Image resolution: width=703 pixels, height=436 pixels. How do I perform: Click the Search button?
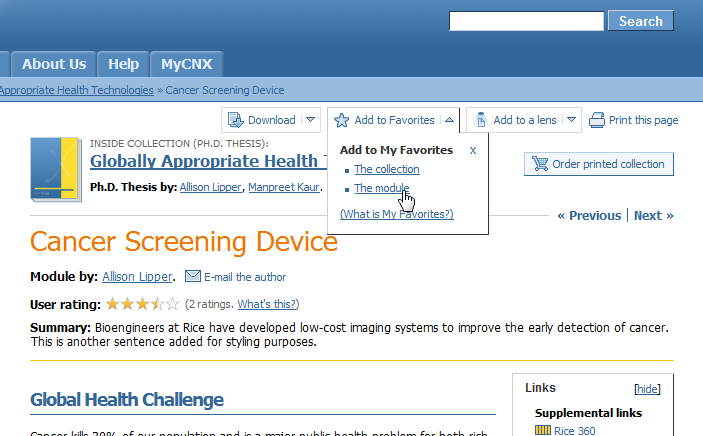point(641,21)
